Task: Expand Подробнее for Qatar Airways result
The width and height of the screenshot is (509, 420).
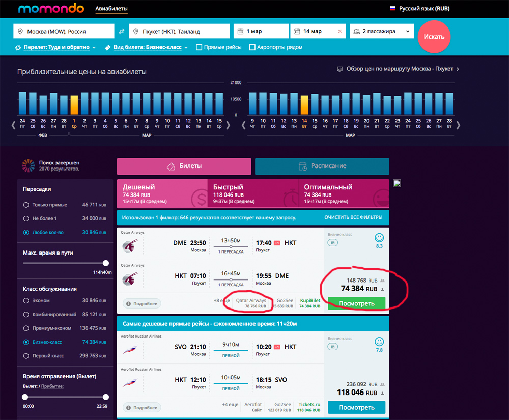Action: tap(142, 304)
